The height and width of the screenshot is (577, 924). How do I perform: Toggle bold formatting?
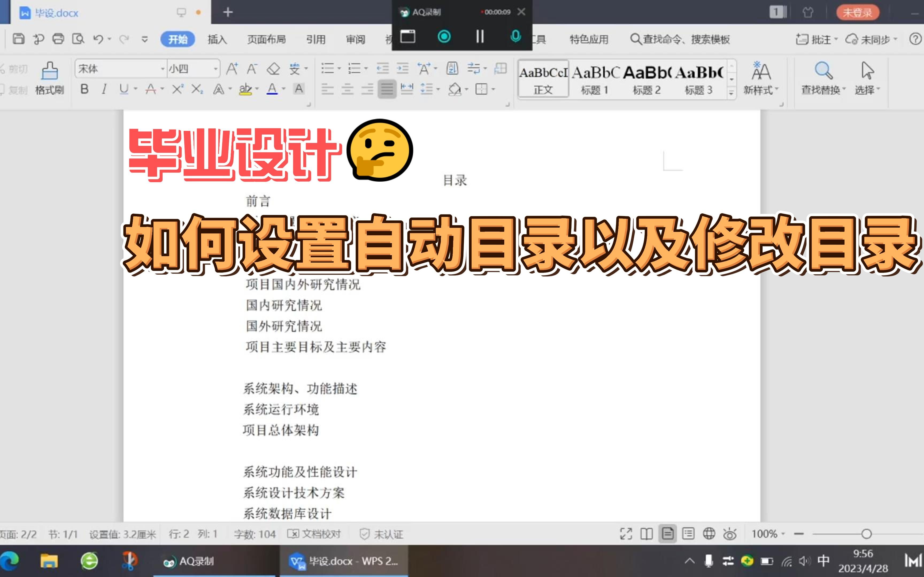coord(84,89)
